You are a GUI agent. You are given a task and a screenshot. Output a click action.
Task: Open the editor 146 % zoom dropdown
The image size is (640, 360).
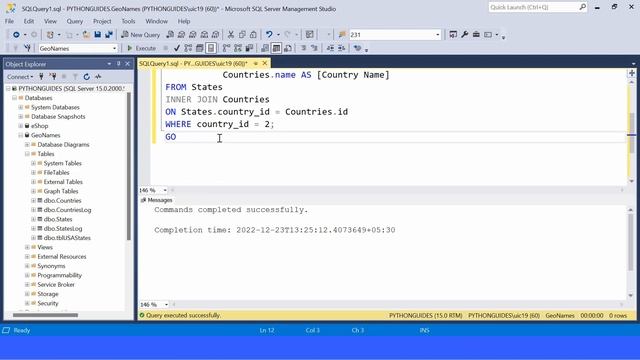[165, 190]
